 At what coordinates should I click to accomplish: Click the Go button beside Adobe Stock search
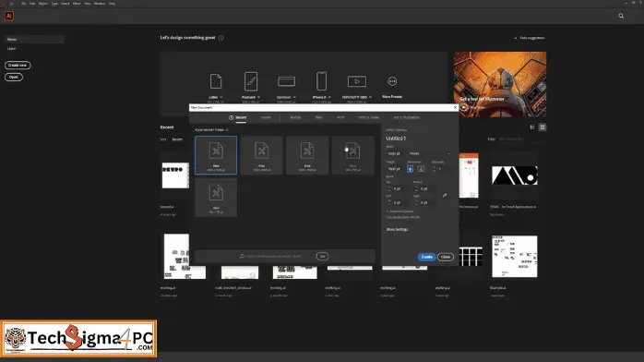(x=322, y=257)
